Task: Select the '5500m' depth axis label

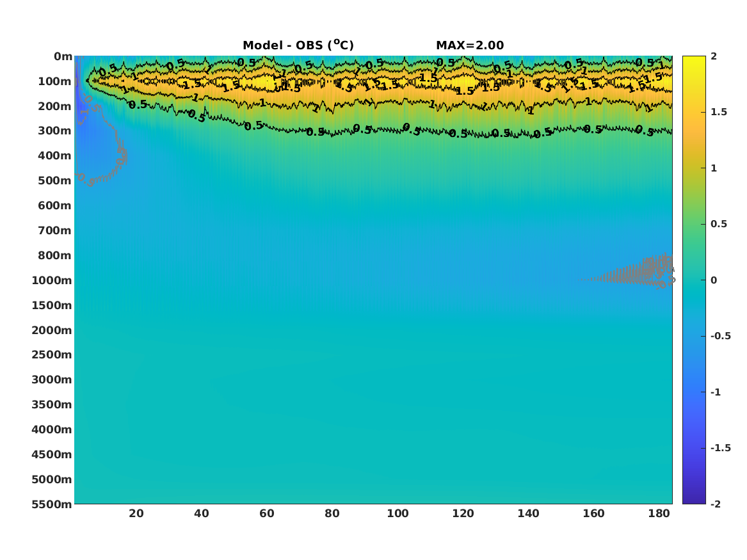Action: pos(52,504)
